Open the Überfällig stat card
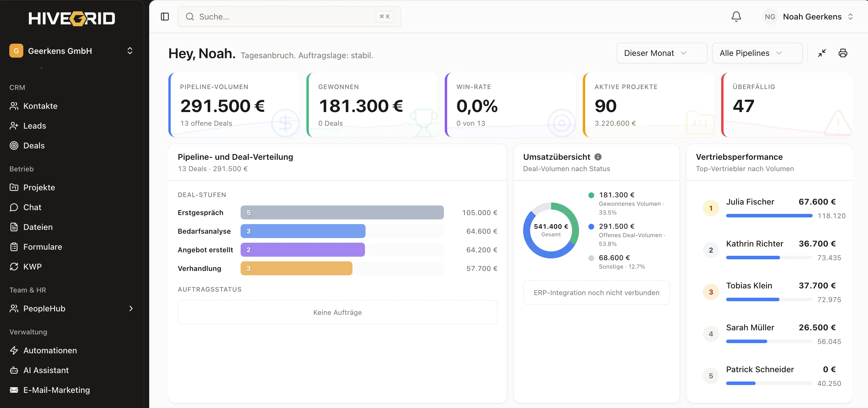Viewport: 868px width, 408px height. (x=786, y=105)
